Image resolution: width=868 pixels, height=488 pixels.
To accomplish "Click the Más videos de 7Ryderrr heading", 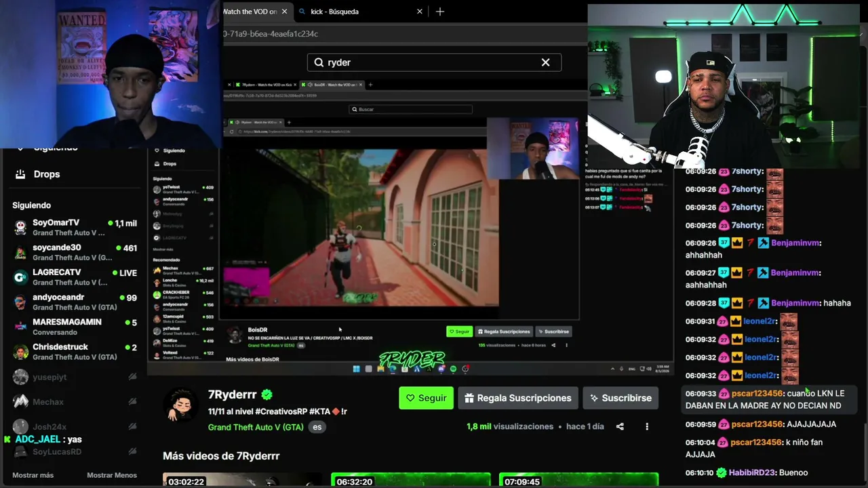I will tap(221, 456).
